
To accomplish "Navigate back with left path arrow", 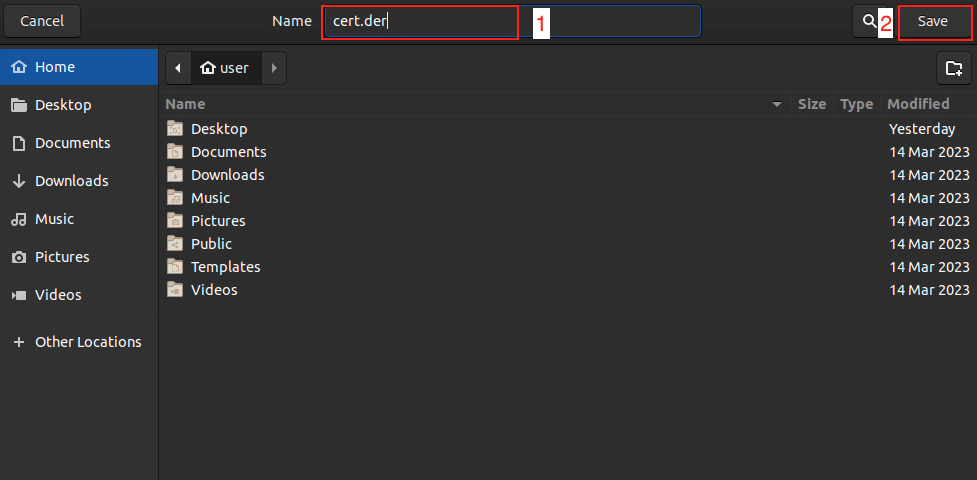I will pyautogui.click(x=178, y=68).
